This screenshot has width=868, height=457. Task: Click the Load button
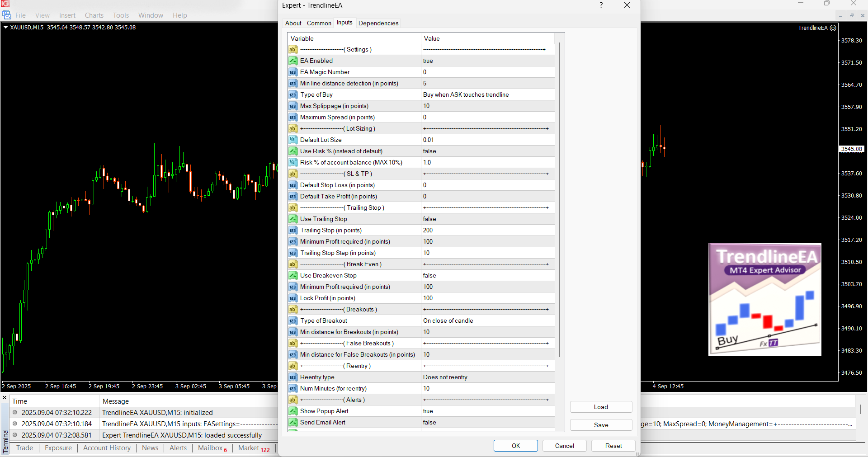click(601, 407)
